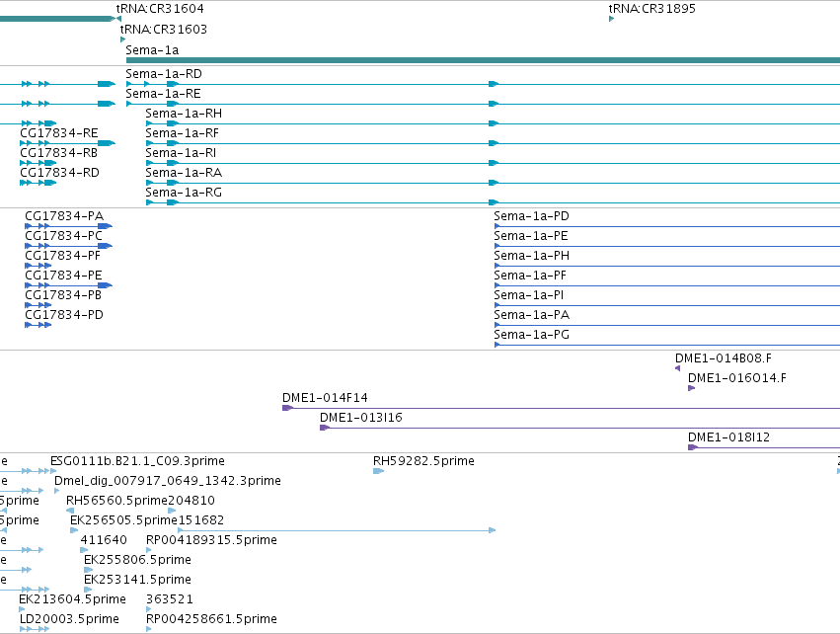Select the 363521 feature label
The image size is (840, 634).
(x=170, y=599)
